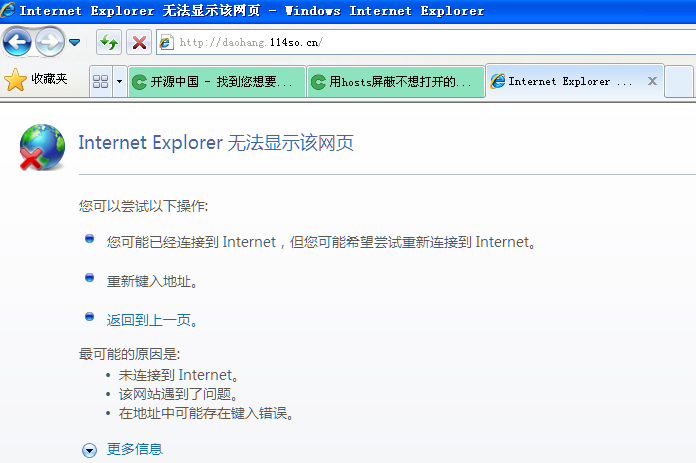Close the Internet Explorer tab
This screenshot has height=463, width=696.
[652, 81]
